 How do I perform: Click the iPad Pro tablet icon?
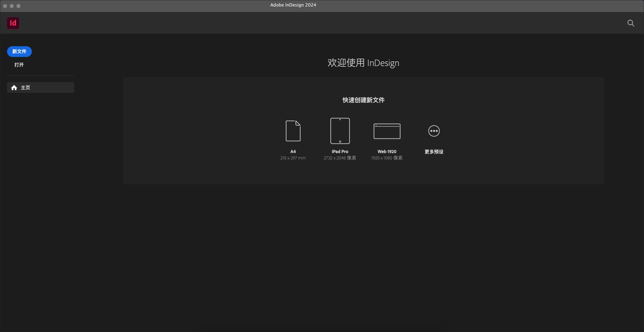click(x=340, y=131)
